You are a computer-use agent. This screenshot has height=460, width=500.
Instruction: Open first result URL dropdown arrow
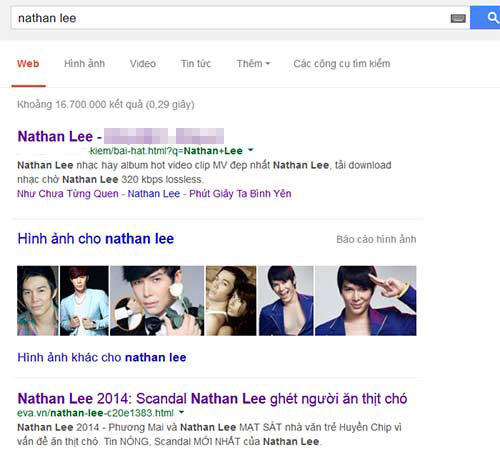point(251,150)
